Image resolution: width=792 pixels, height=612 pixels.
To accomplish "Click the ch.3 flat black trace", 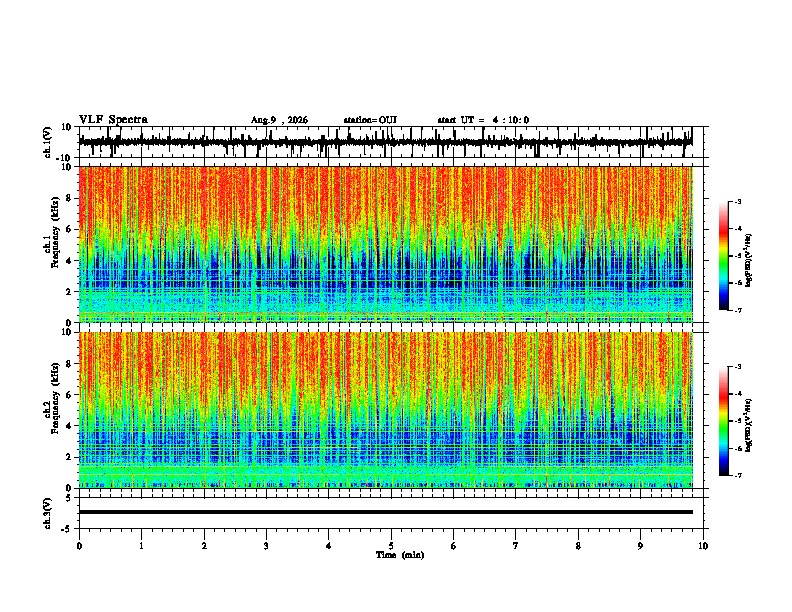I will coord(385,512).
